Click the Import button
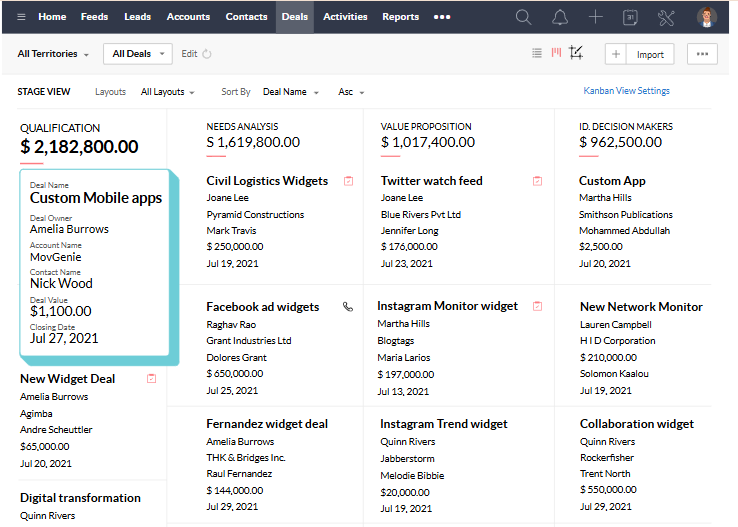The width and height of the screenshot is (738, 527). click(650, 55)
